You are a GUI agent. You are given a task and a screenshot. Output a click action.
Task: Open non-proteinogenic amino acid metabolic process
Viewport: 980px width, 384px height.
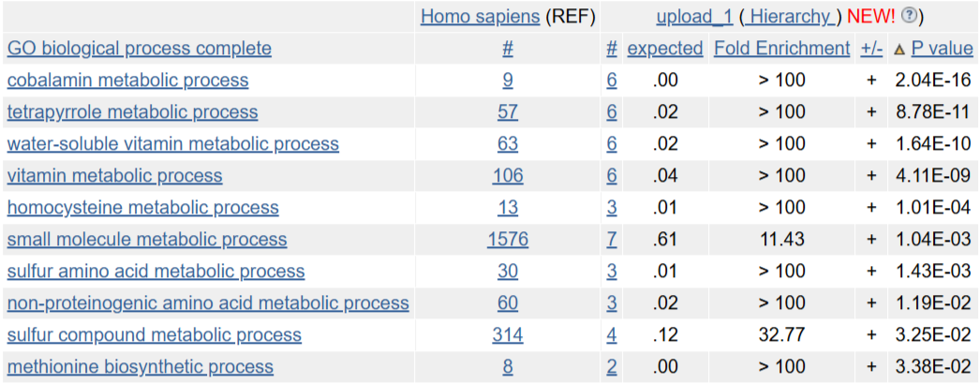click(208, 303)
